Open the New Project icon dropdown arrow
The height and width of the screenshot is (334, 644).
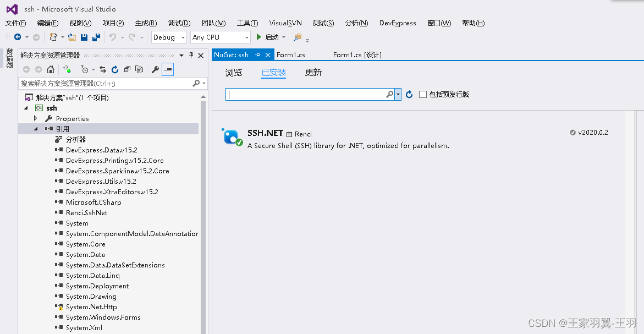coord(63,37)
